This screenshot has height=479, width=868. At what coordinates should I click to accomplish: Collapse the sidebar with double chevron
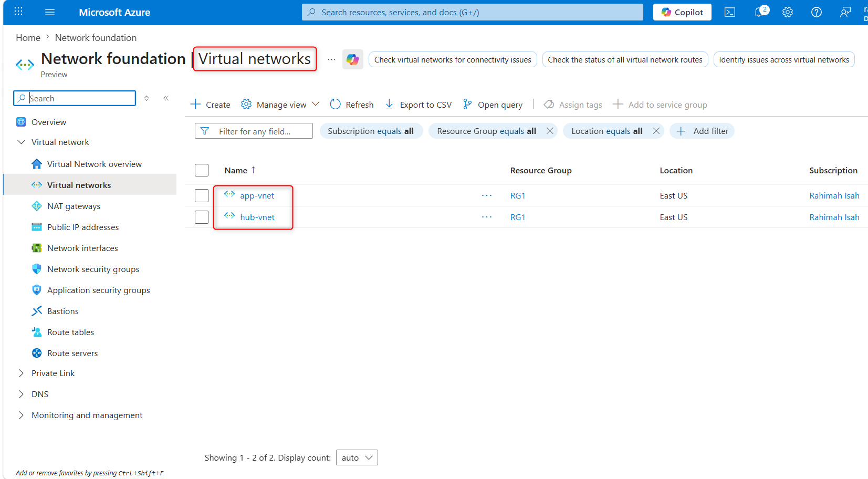[166, 98]
